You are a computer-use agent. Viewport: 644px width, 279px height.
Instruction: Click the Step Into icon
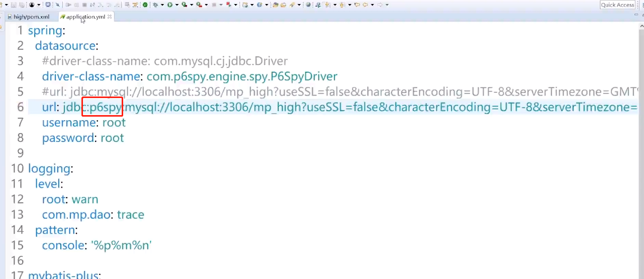(101, 5)
